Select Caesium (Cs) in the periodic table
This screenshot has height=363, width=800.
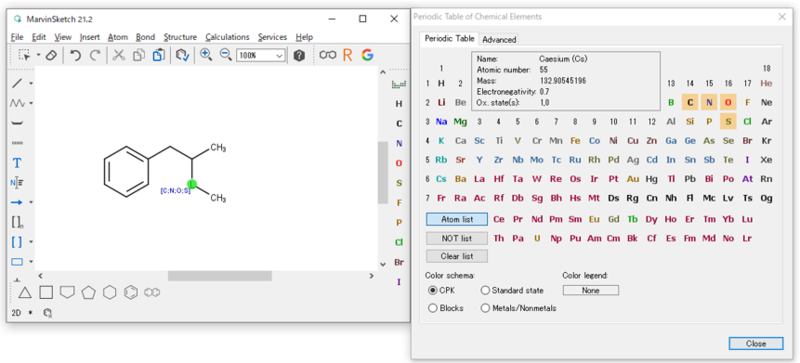click(x=441, y=179)
